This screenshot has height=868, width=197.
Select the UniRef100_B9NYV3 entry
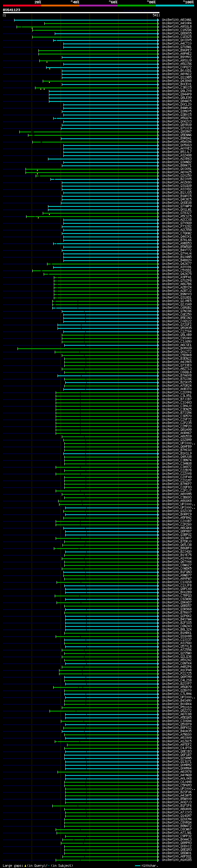pyautogui.click(x=177, y=294)
